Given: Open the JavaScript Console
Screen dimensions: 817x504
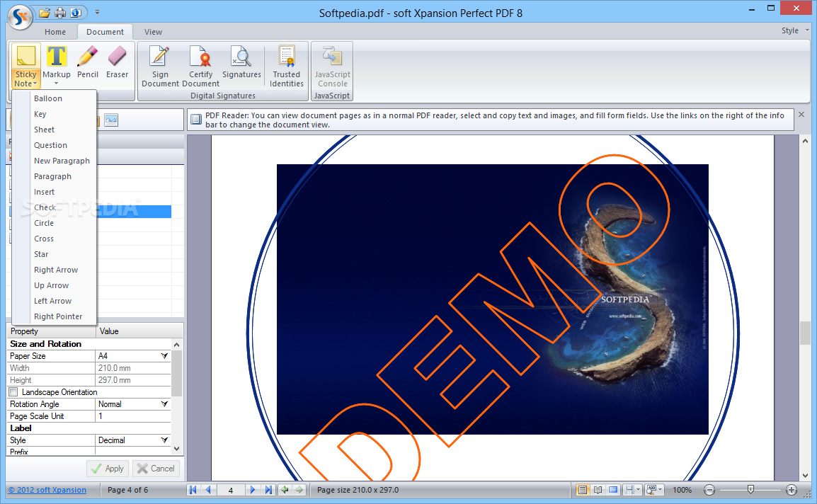Looking at the screenshot, I should [333, 66].
